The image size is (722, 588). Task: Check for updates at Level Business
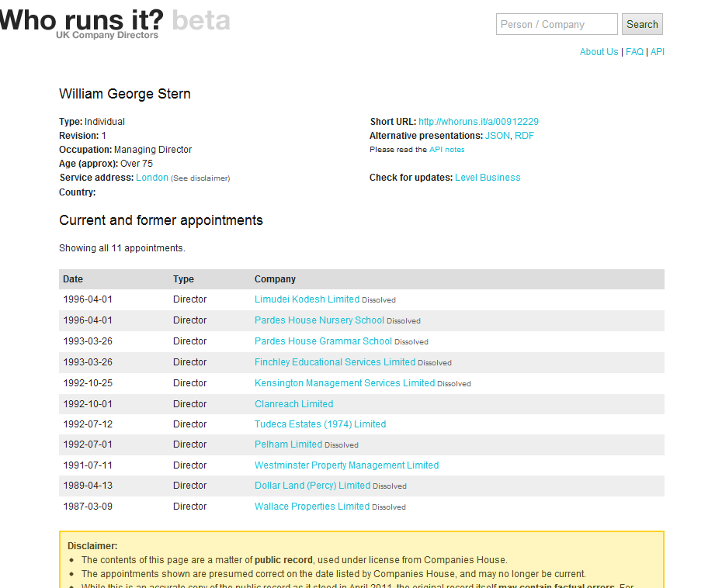[488, 178]
